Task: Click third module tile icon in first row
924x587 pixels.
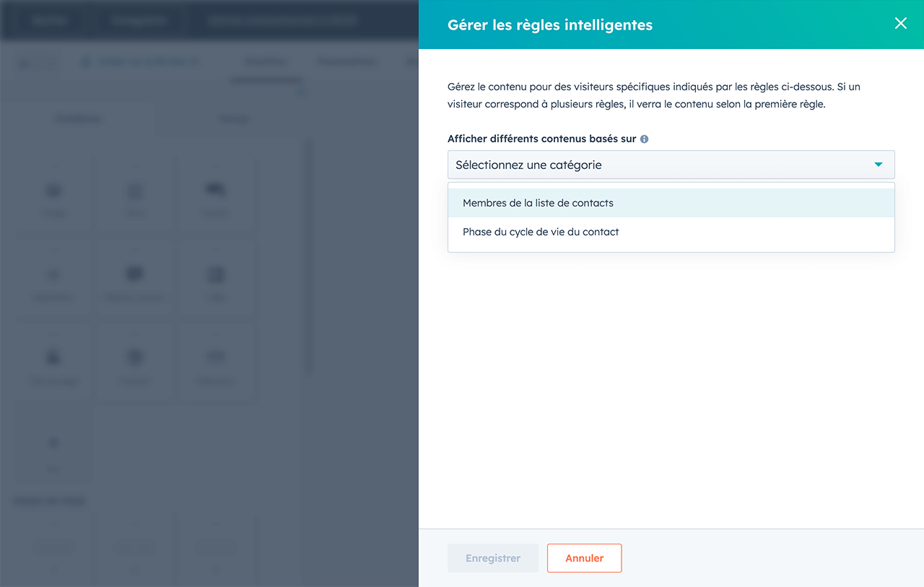Action: coord(216,191)
